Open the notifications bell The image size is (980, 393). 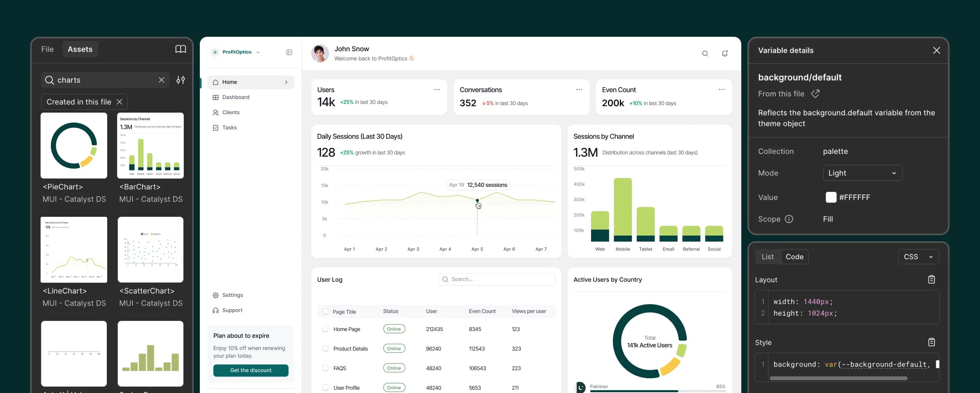pos(724,54)
